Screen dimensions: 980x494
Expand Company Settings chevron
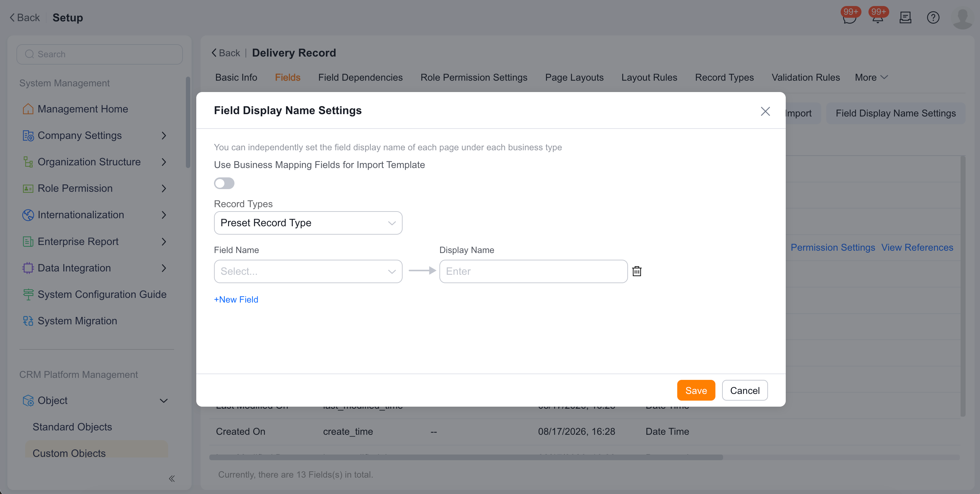163,136
